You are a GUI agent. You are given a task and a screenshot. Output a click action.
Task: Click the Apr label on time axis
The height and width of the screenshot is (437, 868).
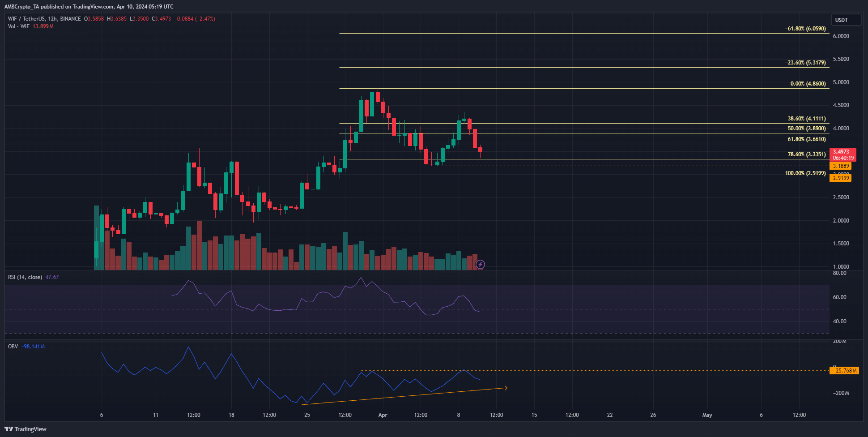[x=383, y=415]
